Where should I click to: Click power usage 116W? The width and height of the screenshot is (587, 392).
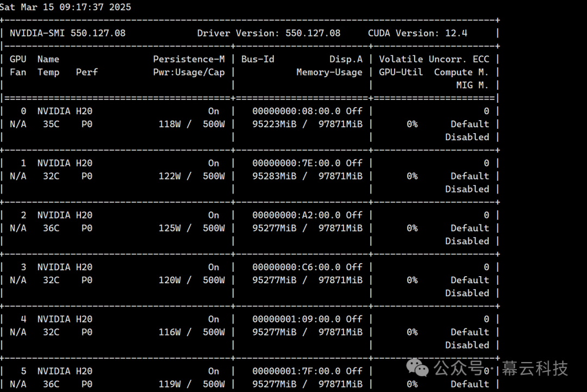click(x=170, y=333)
